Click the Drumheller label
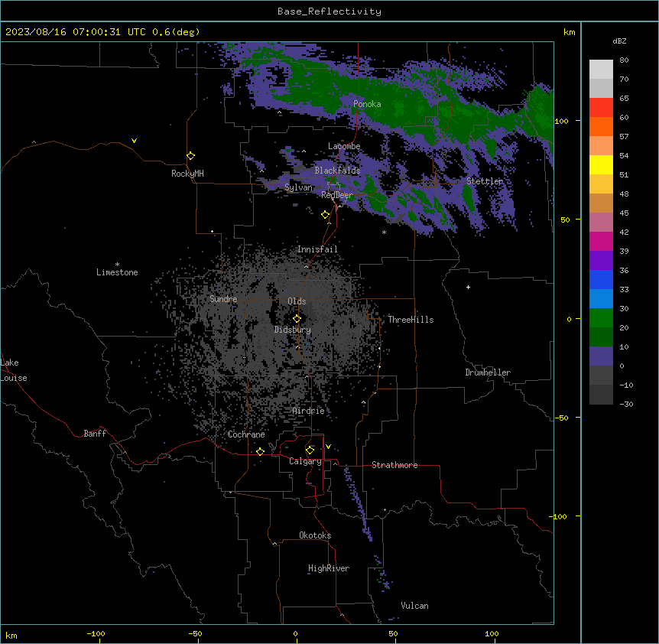Screen dimensions: 659x644 coord(488,372)
